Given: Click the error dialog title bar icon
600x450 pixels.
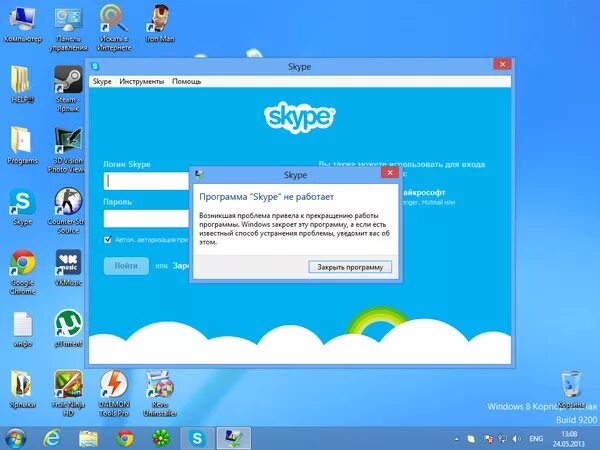Looking at the screenshot, I should [199, 175].
